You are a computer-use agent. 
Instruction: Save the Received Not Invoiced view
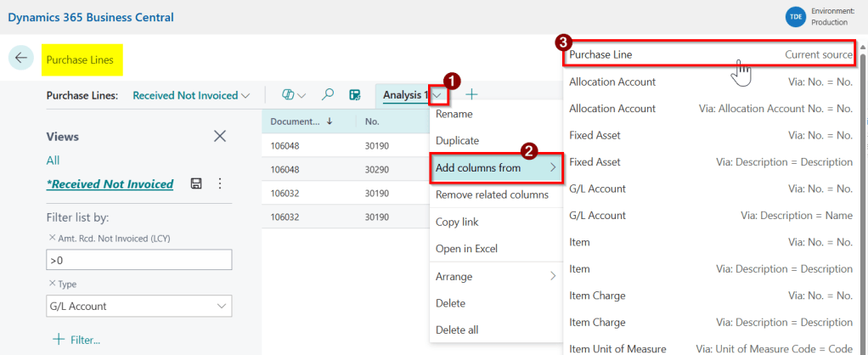(x=196, y=183)
